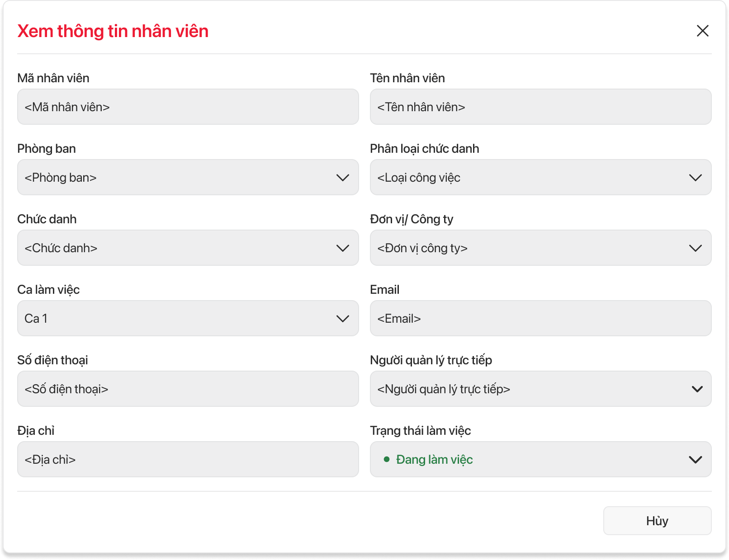The width and height of the screenshot is (729, 560).
Task: Expand the Ca làm việc chevron
Action: 343,319
